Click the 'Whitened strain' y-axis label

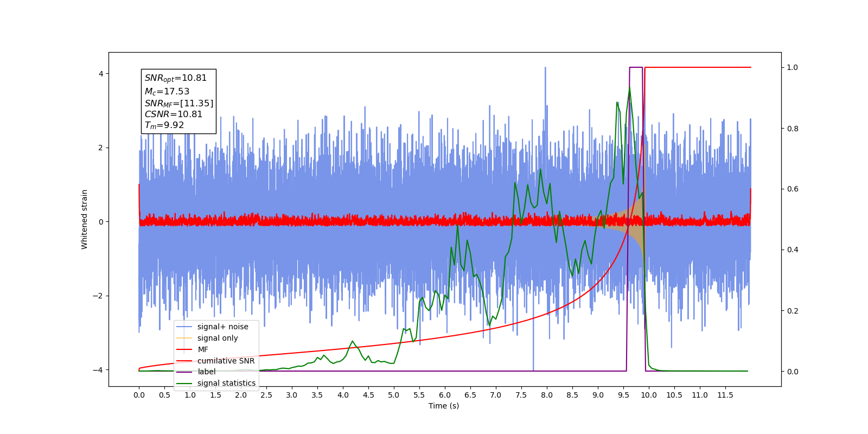click(x=85, y=219)
